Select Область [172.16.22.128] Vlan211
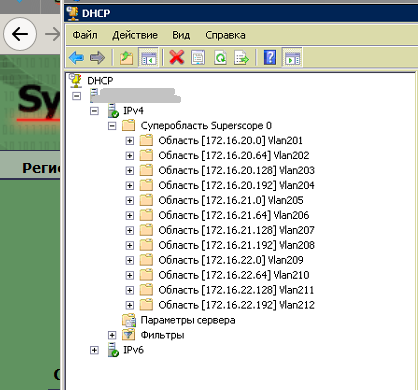The width and height of the screenshot is (418, 390). click(236, 290)
